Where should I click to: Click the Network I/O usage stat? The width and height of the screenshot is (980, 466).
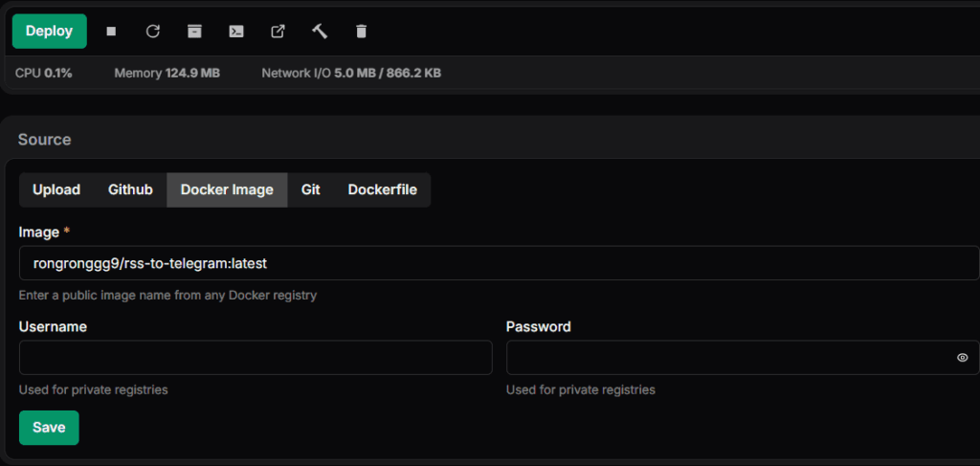[350, 73]
